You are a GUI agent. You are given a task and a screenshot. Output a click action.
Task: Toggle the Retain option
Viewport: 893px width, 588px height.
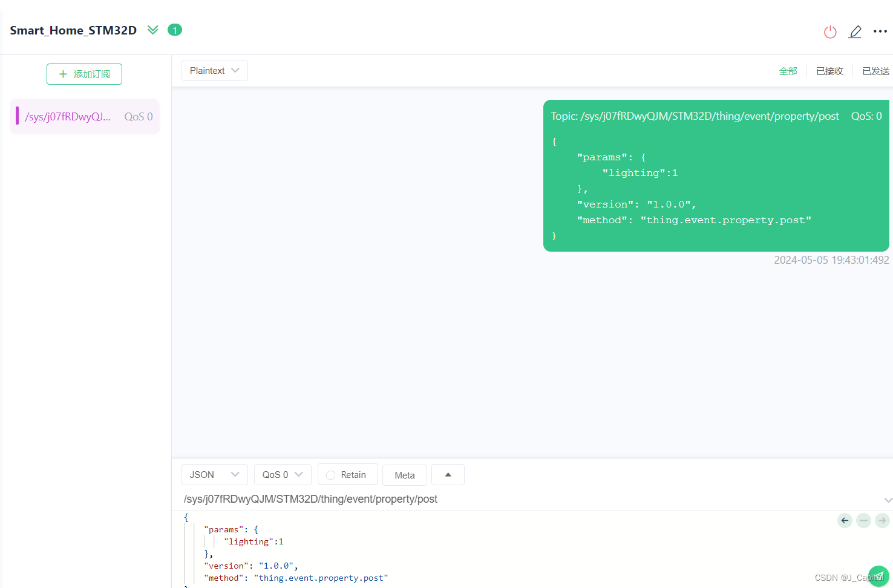pos(347,475)
